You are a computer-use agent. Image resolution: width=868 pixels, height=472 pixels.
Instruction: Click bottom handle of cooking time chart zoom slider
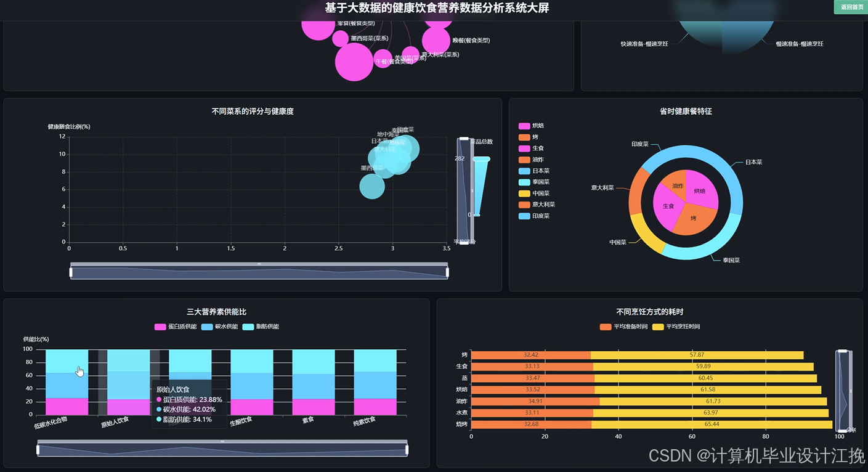[x=843, y=431]
